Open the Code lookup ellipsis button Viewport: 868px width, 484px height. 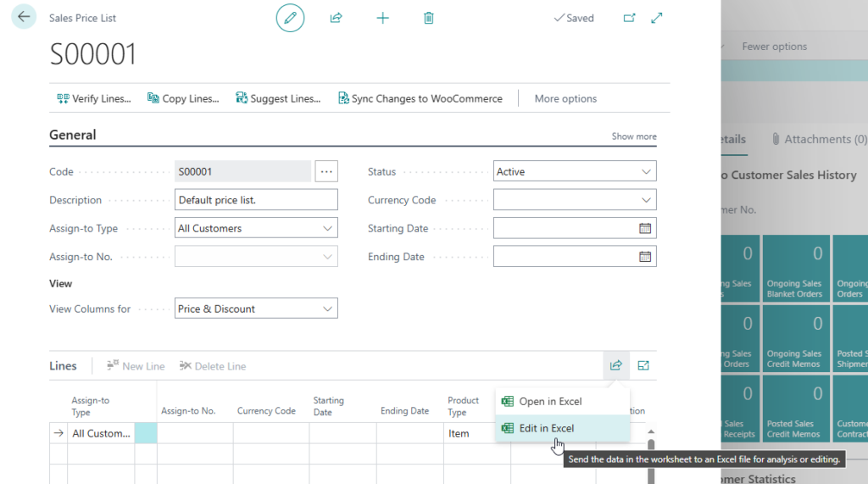tap(326, 172)
